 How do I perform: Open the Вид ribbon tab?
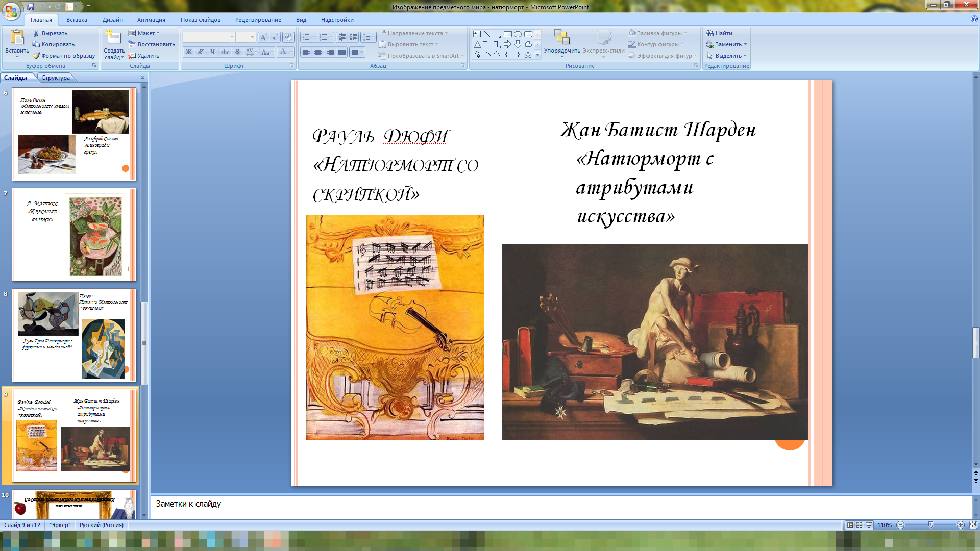click(x=301, y=20)
